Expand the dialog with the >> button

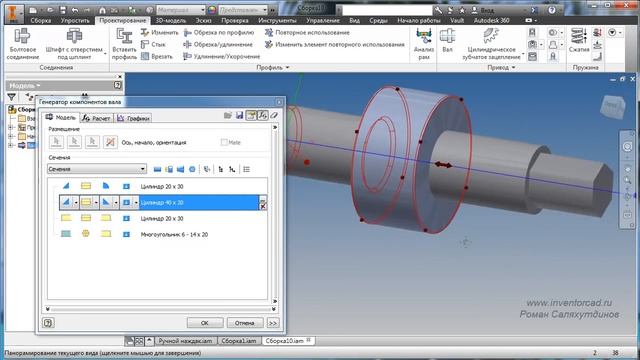point(273,323)
